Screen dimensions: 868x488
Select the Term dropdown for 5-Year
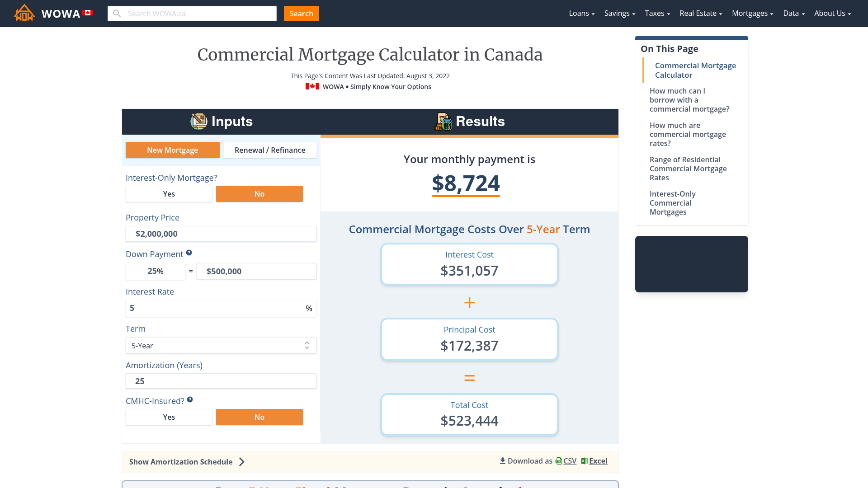click(x=221, y=345)
